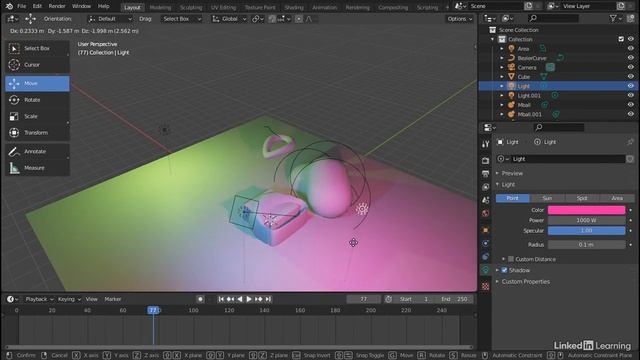The width and height of the screenshot is (640, 360).
Task: Toggle the fake user shield for Light data
Action: pyautogui.click(x=630, y=159)
